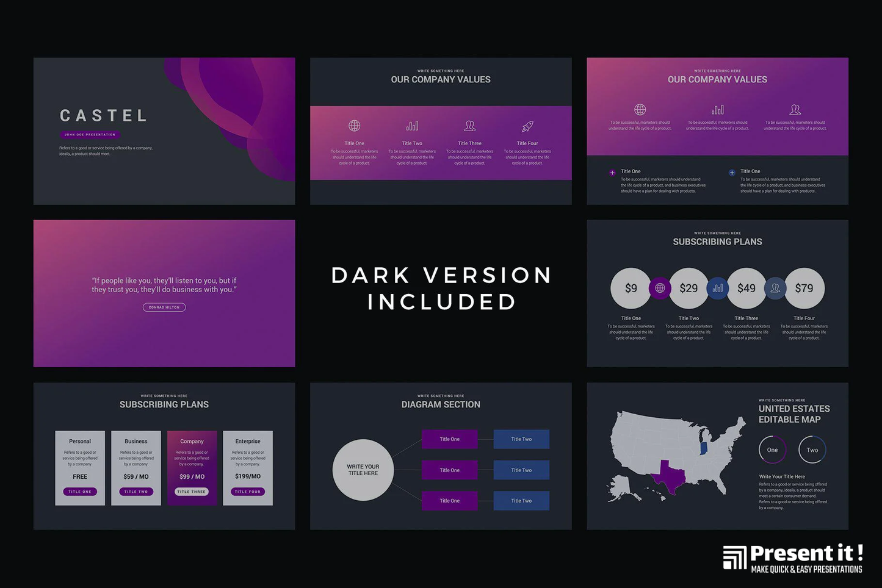Select the globe icon in the four-column values slide
Image resolution: width=882 pixels, height=588 pixels.
[354, 126]
